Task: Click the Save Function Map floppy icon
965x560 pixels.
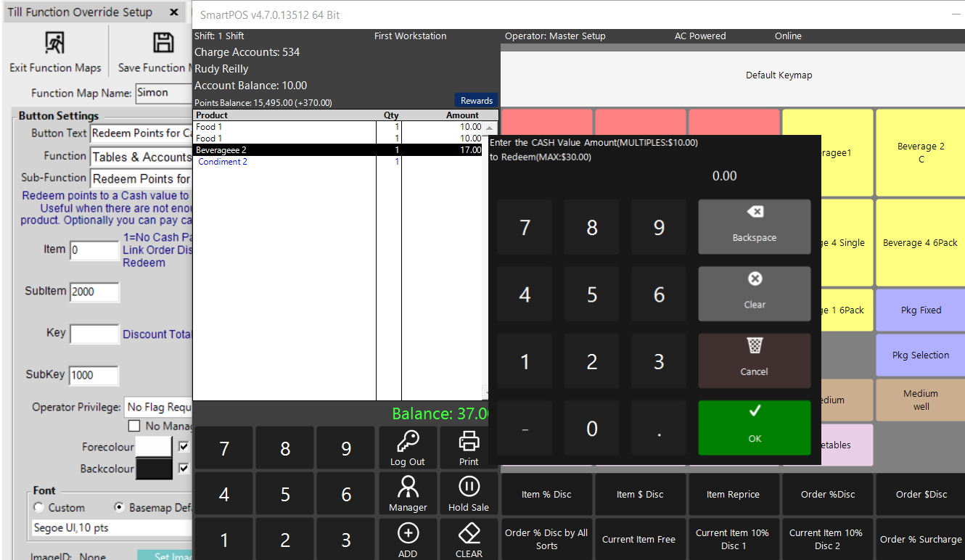Action: tap(163, 44)
